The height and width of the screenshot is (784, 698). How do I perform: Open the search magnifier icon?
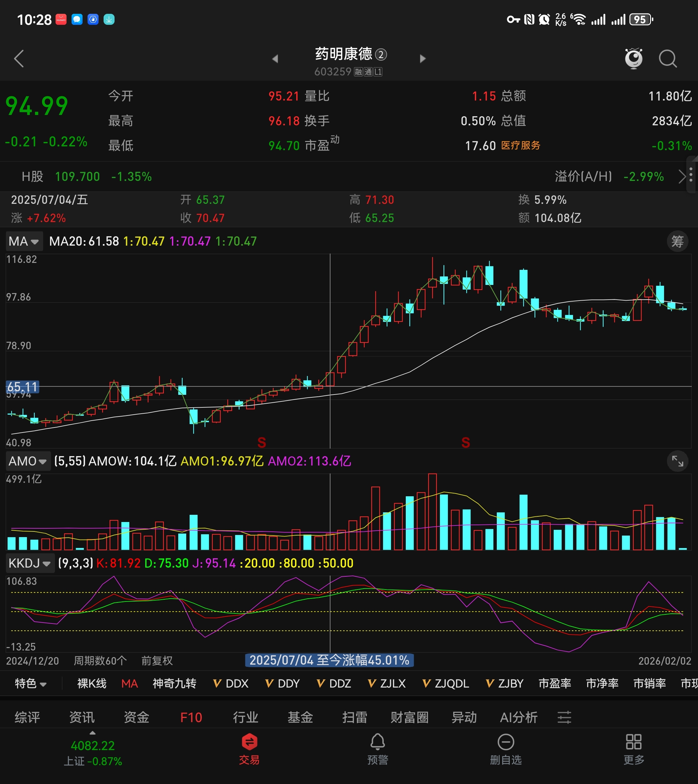point(668,59)
